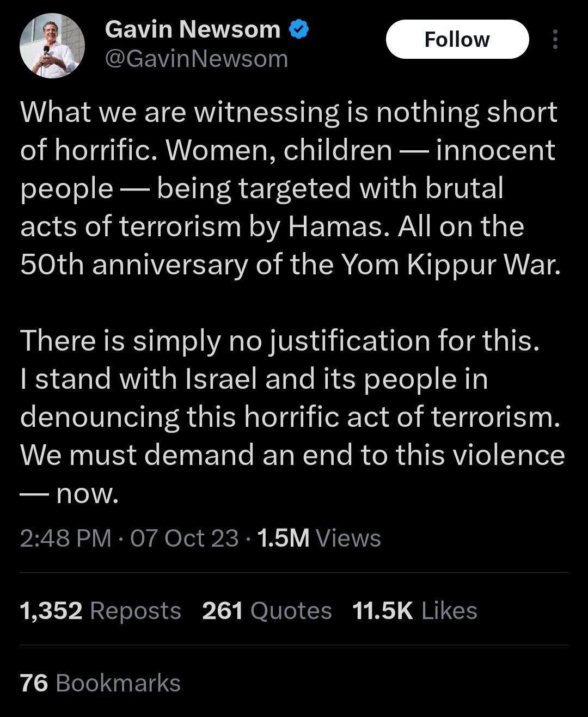
Task: Open Gavin Newsom's profile picture
Action: (52, 45)
